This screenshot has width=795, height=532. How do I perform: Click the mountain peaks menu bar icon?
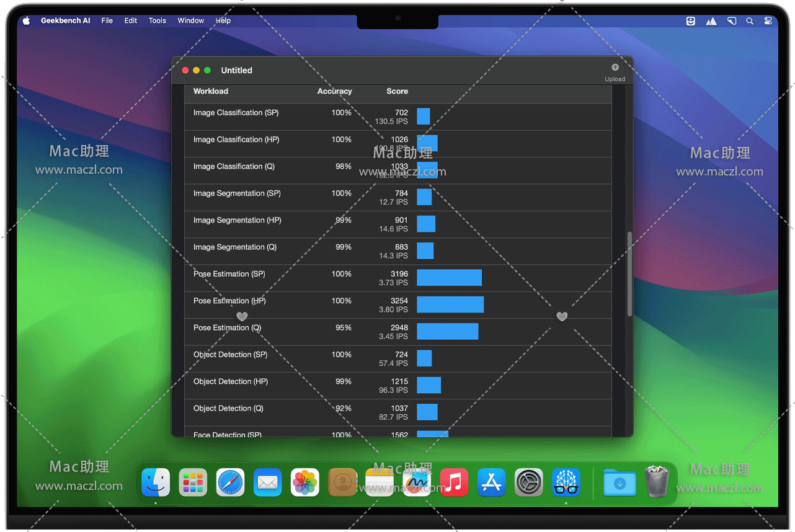coord(711,21)
